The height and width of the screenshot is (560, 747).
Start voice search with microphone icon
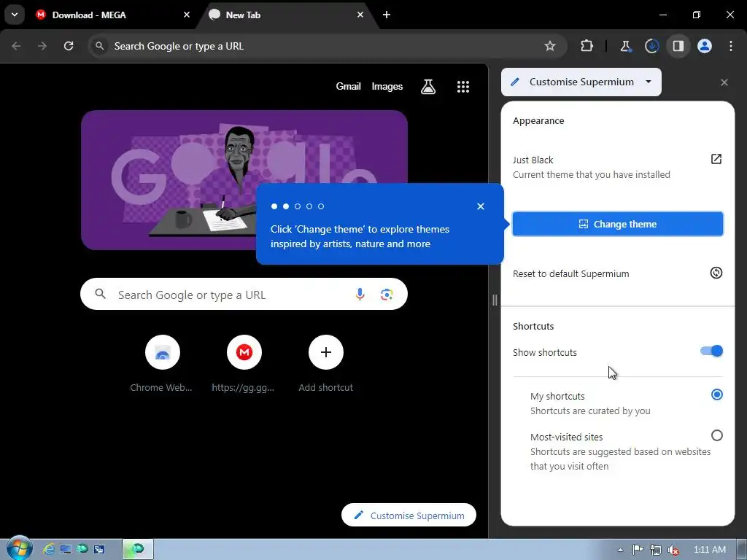[x=360, y=295]
